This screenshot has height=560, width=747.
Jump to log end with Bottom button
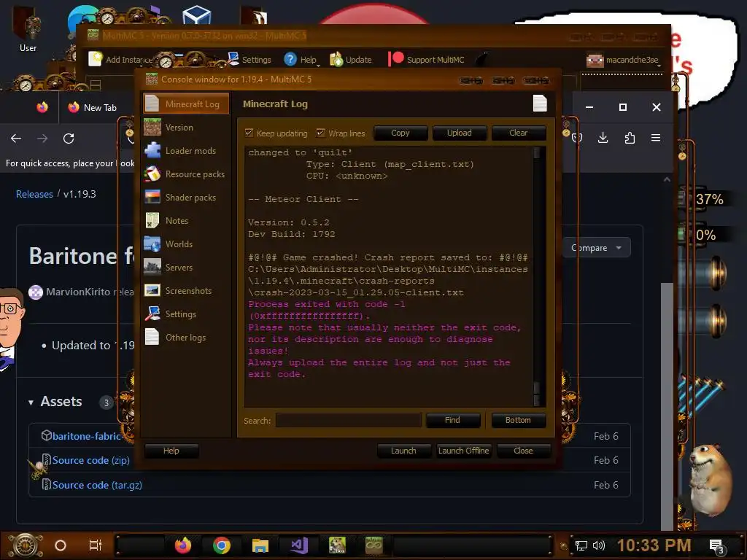coord(518,420)
